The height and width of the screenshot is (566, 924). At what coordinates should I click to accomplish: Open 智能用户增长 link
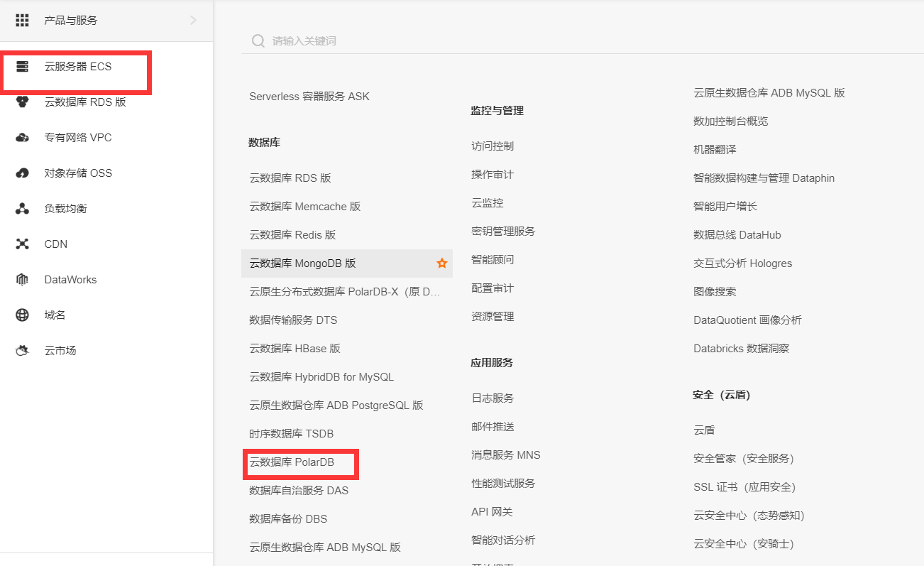pyautogui.click(x=725, y=207)
